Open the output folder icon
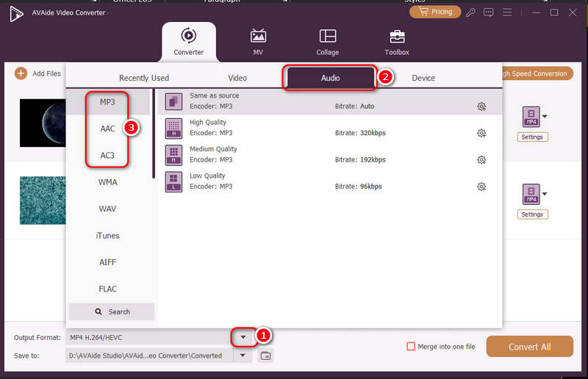Viewport: 588px width, 379px height. click(x=265, y=356)
